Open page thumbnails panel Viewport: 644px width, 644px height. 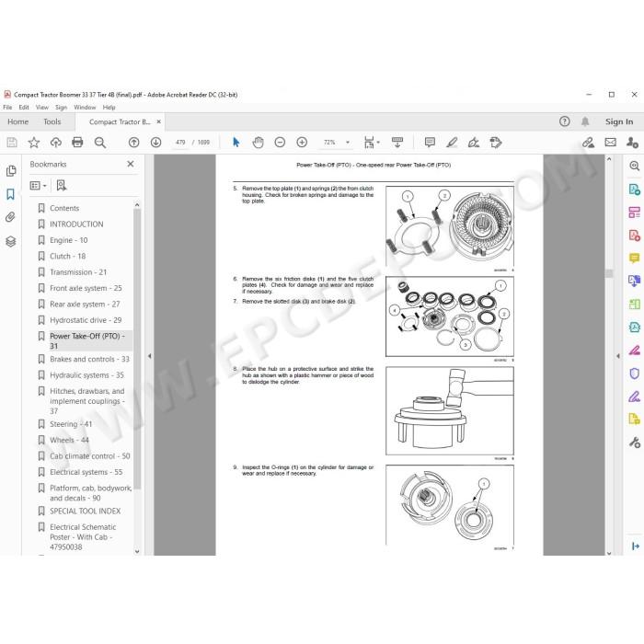tap(11, 171)
